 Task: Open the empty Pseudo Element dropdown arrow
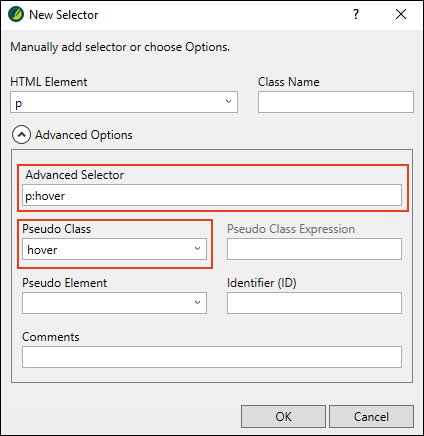197,303
